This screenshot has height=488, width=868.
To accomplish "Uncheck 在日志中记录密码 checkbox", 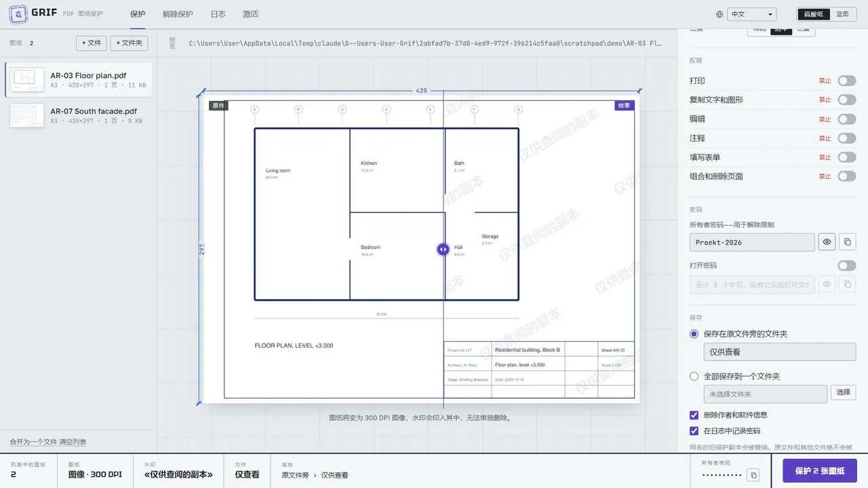I will [694, 431].
